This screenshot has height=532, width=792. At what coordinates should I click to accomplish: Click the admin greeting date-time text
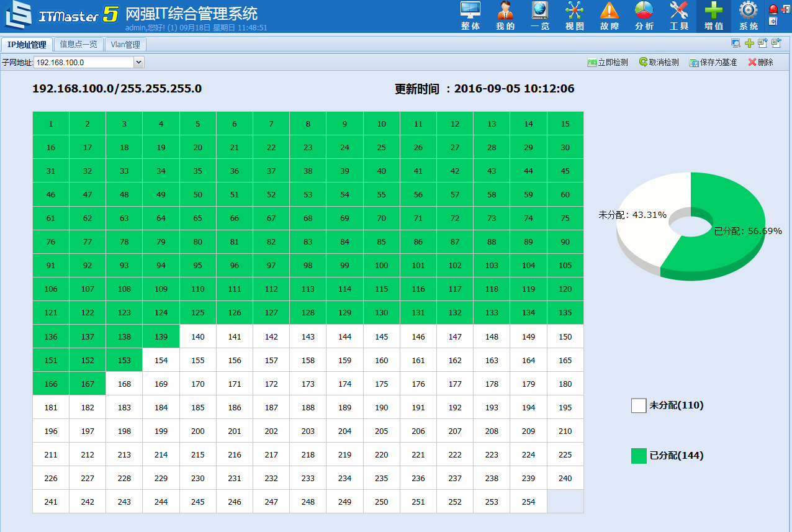point(196,27)
